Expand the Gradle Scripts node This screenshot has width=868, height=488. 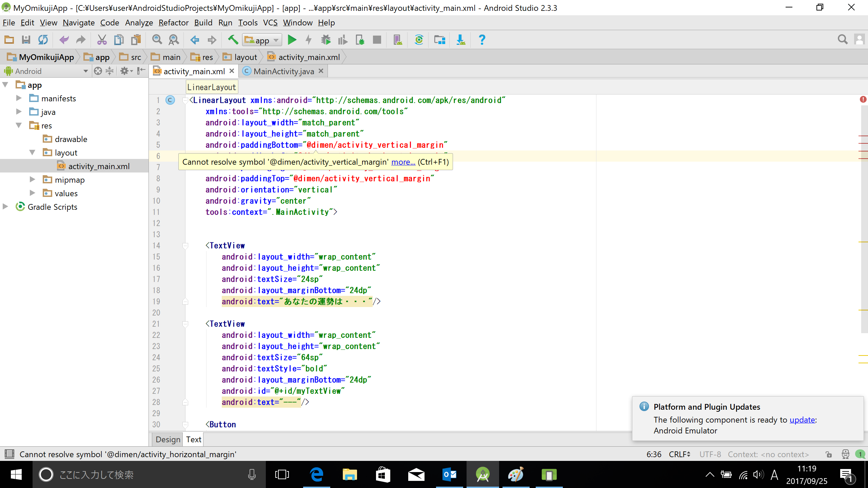pos(5,207)
